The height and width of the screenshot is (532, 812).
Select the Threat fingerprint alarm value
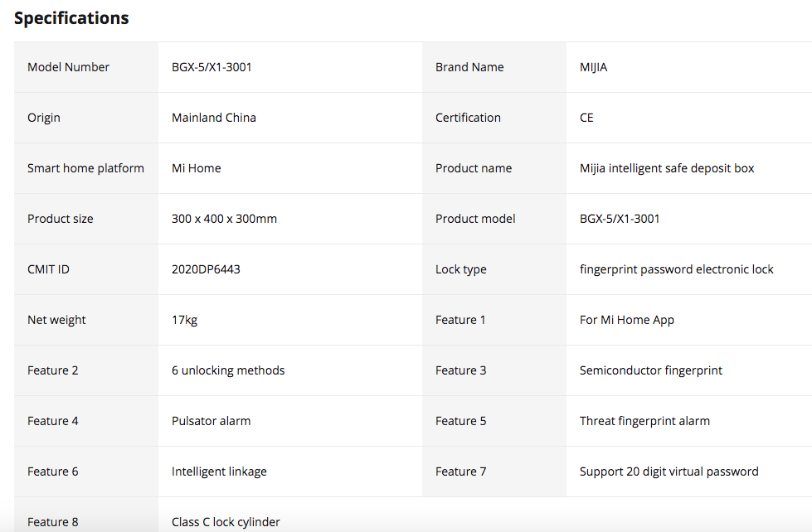pos(644,421)
